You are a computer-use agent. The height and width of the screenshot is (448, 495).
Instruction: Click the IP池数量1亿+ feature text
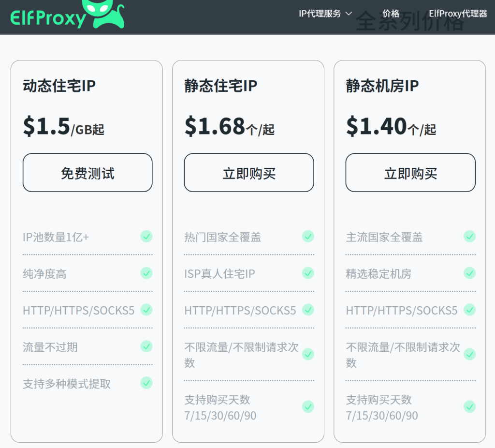[x=56, y=237]
